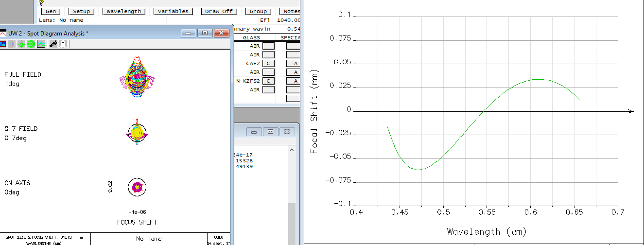Screen dimensions: 644x245
Task: Click the ON-AXIS spot diagram
Action: (x=137, y=187)
